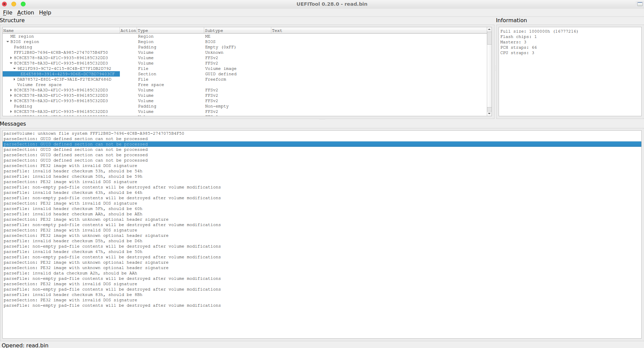Image resolution: width=644 pixels, height=348 pixels.
Task: Select the invalid data checksum A2h message
Action: point(70,273)
